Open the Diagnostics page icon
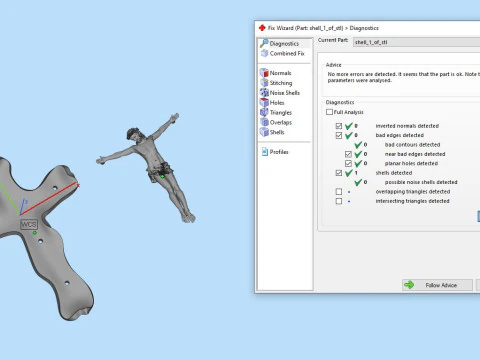Screen dimensions: 480x360 [x=264, y=43]
